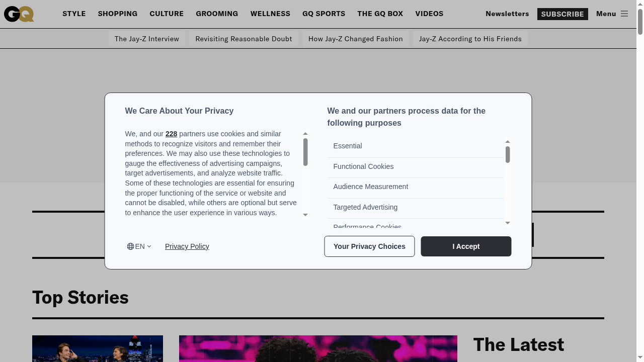This screenshot has width=644, height=362.
Task: Open the Style menu
Action: 74,14
